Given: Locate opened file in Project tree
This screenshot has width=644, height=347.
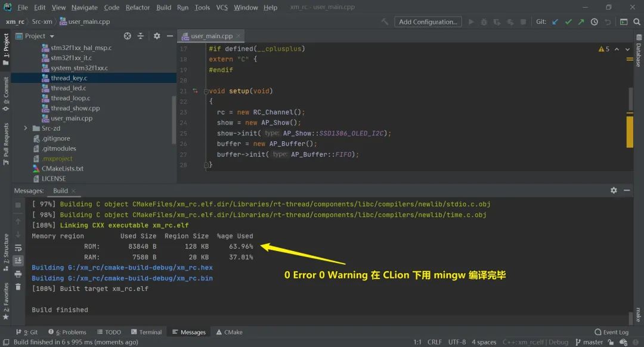Looking at the screenshot, I should point(128,36).
